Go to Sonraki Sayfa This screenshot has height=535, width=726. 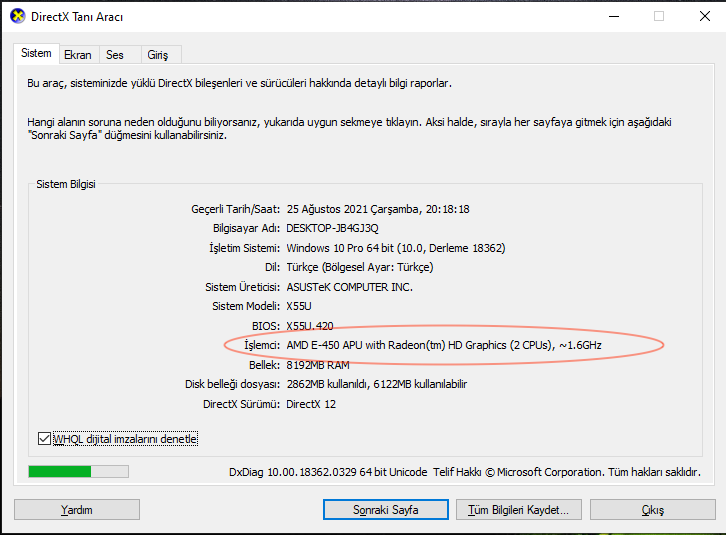386,510
